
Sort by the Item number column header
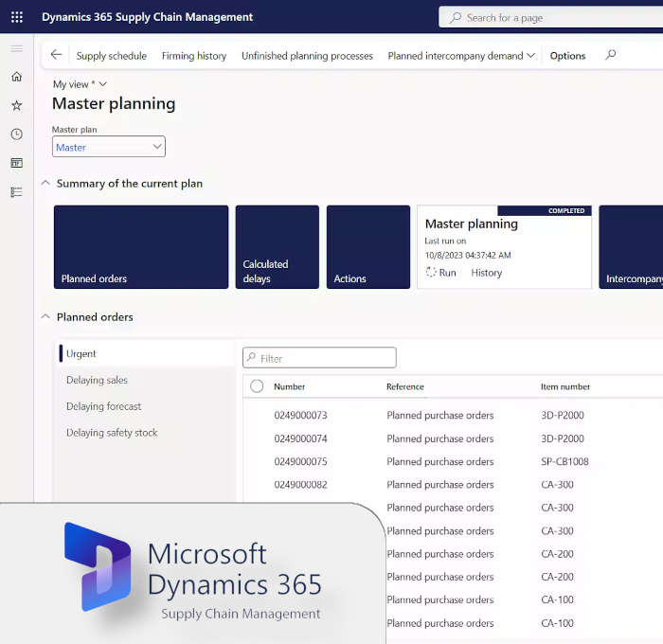(x=564, y=386)
